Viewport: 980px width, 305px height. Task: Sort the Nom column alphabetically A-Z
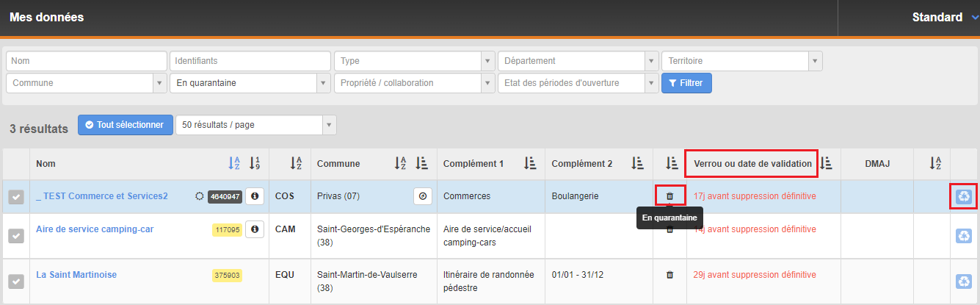coord(234,163)
